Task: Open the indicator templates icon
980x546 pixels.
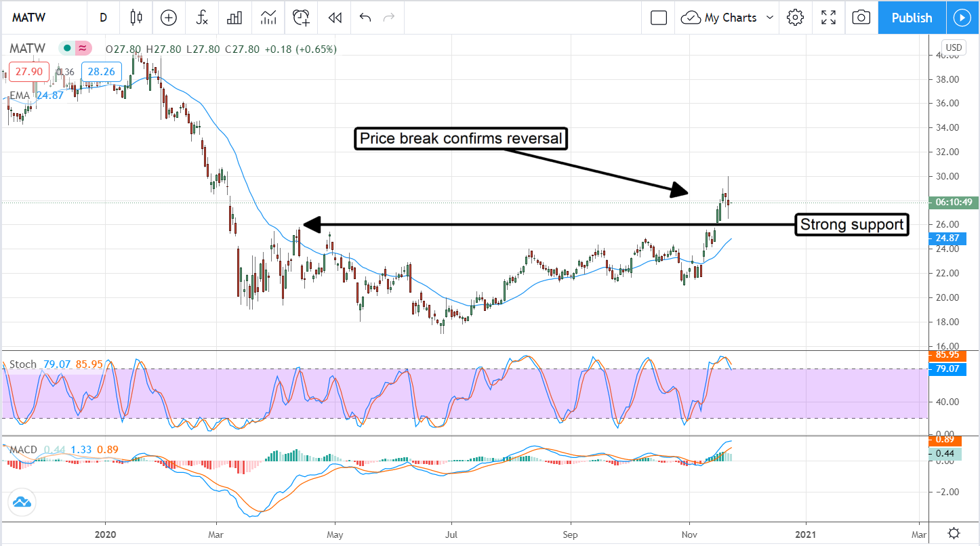Action: (268, 18)
